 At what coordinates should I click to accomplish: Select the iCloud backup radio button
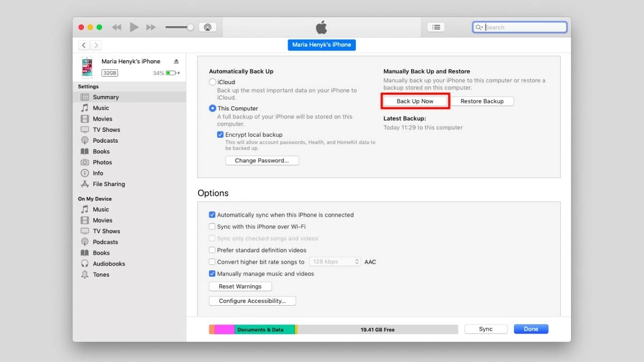[x=213, y=82]
